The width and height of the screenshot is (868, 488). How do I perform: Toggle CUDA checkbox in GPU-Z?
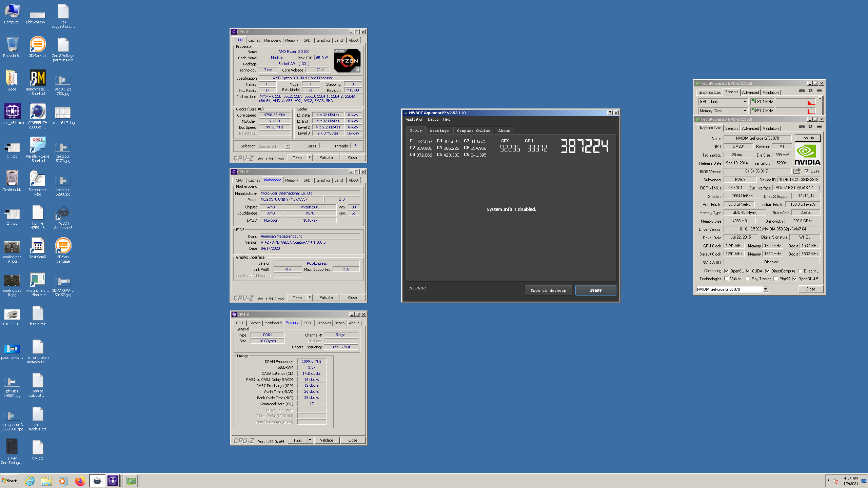pyautogui.click(x=748, y=271)
